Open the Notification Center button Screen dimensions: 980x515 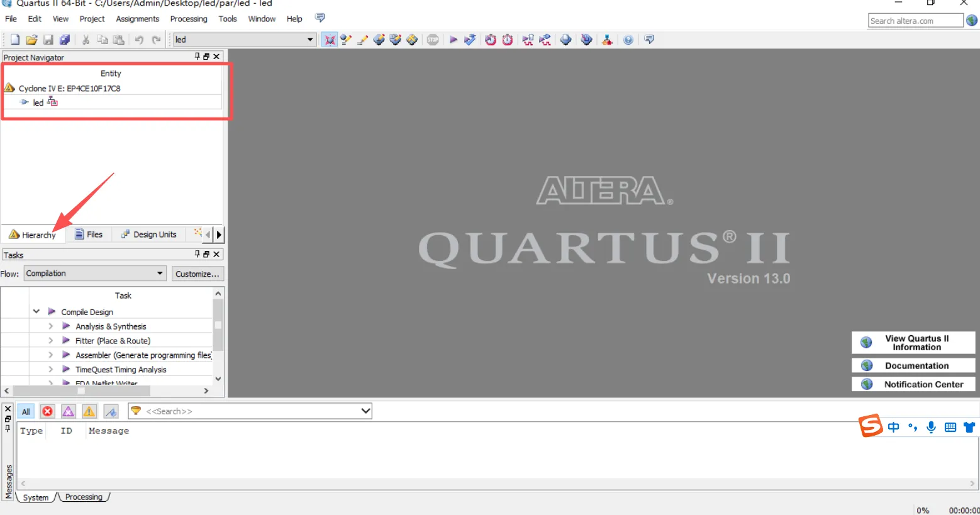coord(913,384)
